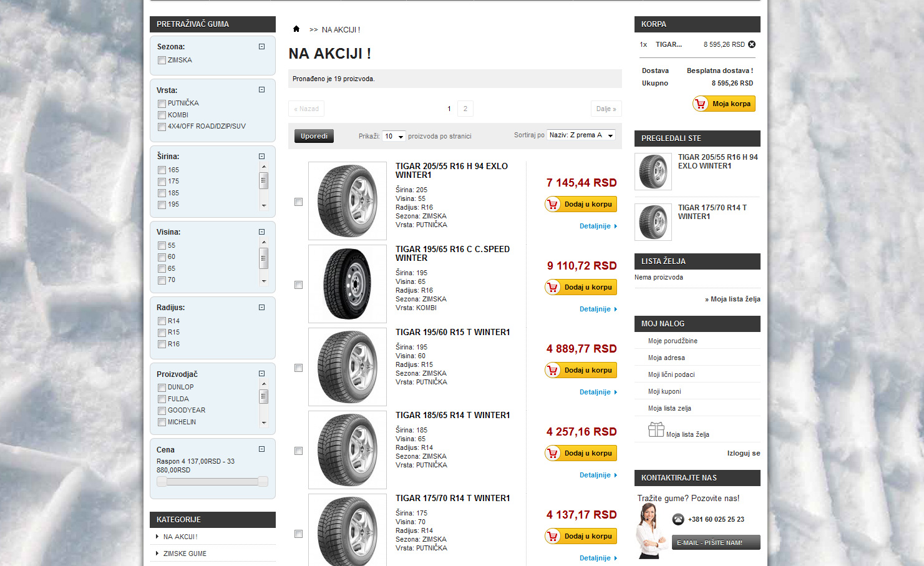Check radius R14 filter

[162, 321]
